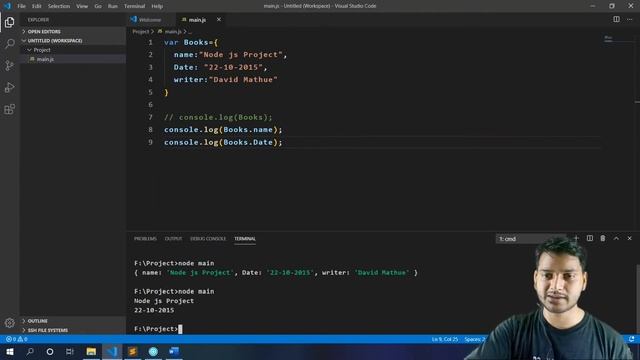Open the Search view in activity bar
640x360 pixels.
point(9,44)
